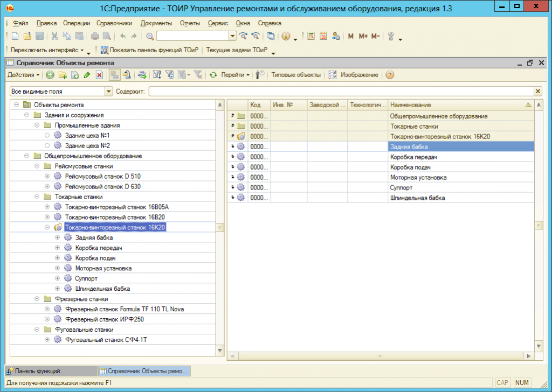552x392 pixels.
Task: Toggle the hierarchical view mode button
Action: pyautogui.click(x=114, y=75)
